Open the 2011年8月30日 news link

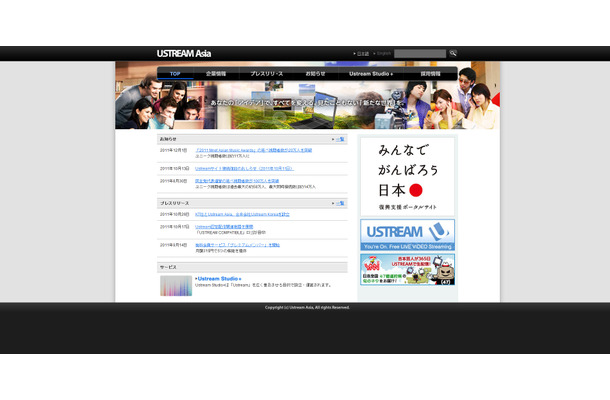(237, 181)
